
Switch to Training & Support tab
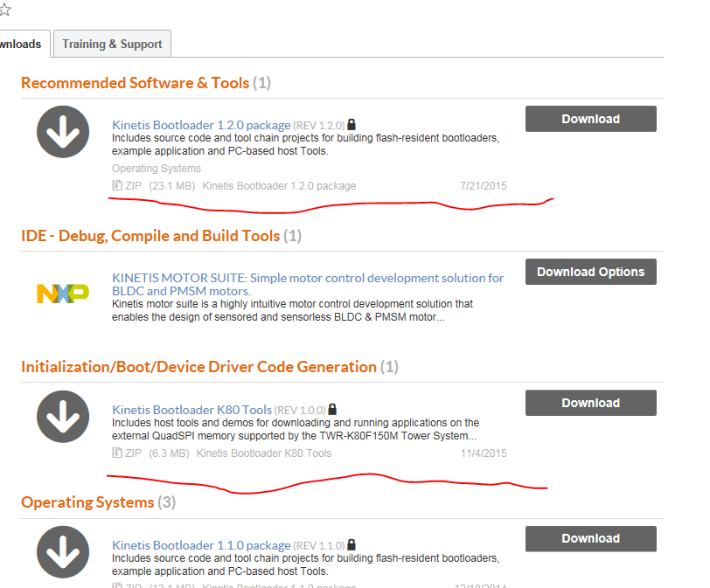coord(112,44)
